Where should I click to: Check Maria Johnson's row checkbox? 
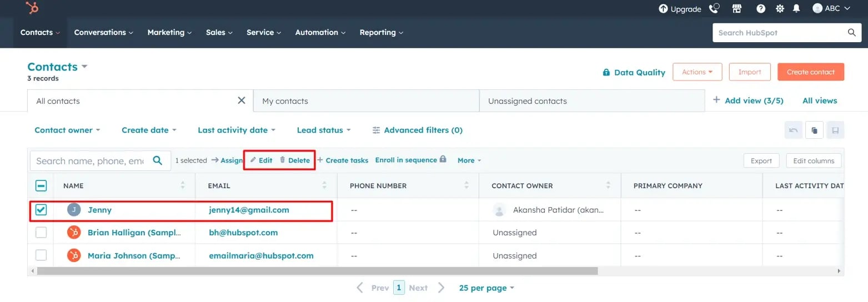point(41,255)
